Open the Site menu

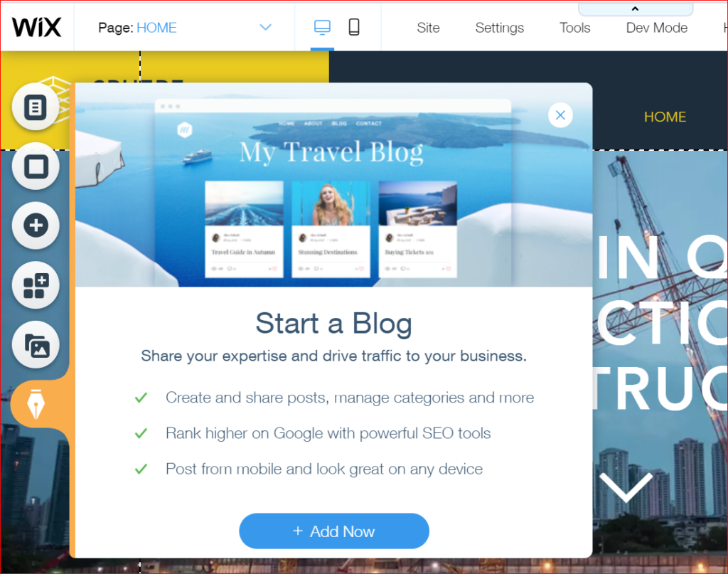pyautogui.click(x=428, y=28)
